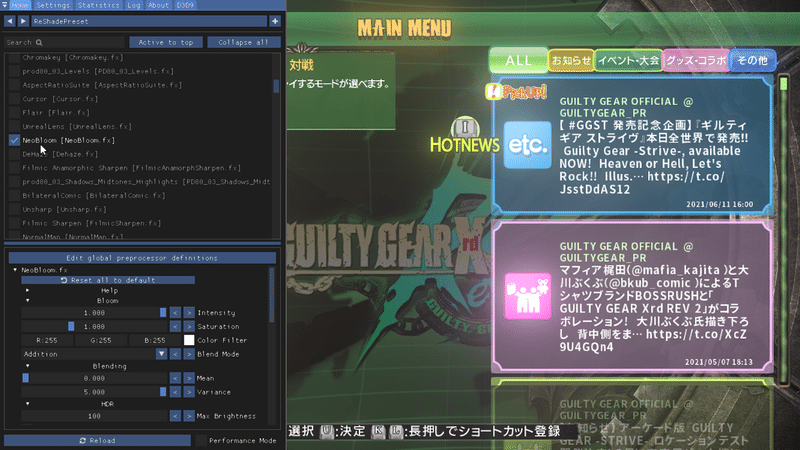Decrease the Mean value with its left arrow
The image size is (800, 450).
click(x=175, y=378)
